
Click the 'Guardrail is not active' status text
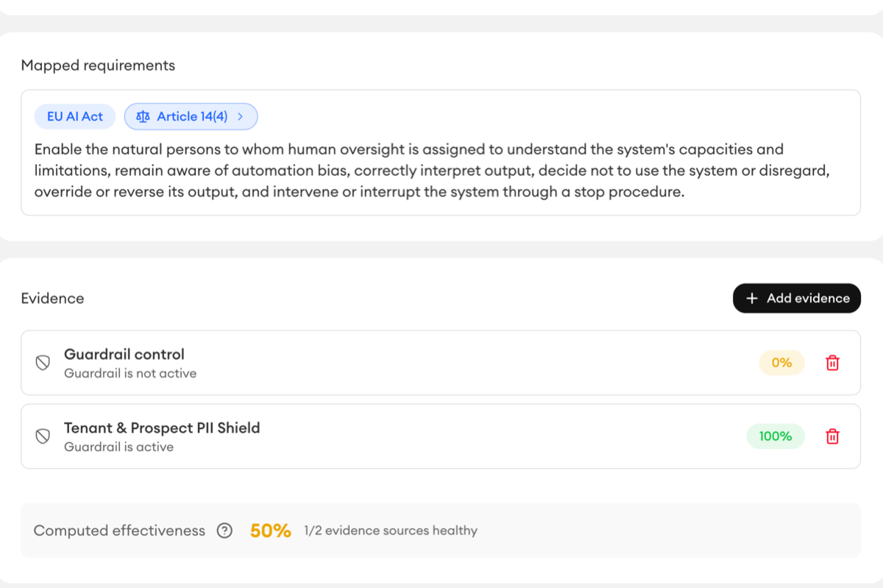pos(130,373)
